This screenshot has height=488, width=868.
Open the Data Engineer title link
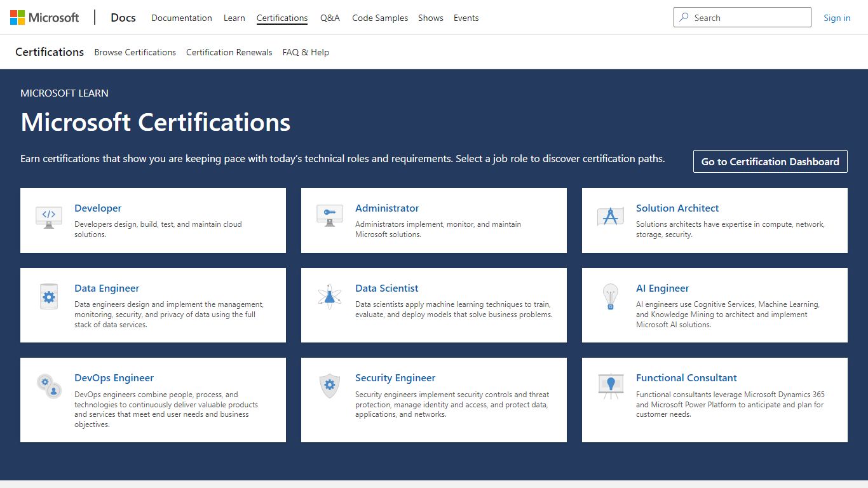point(107,288)
